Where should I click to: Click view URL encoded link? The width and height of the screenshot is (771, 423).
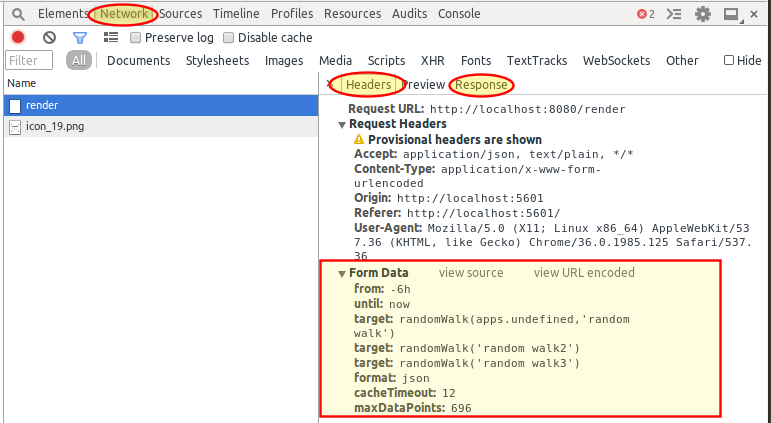click(x=584, y=273)
